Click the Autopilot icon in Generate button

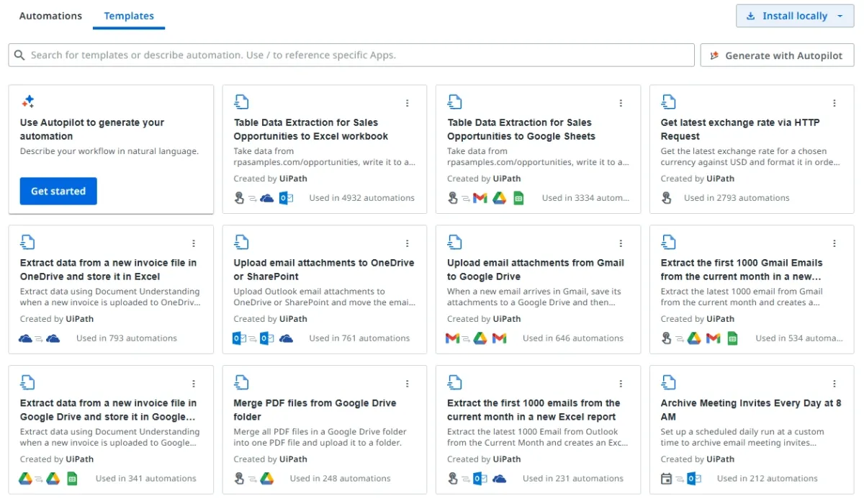(x=715, y=55)
